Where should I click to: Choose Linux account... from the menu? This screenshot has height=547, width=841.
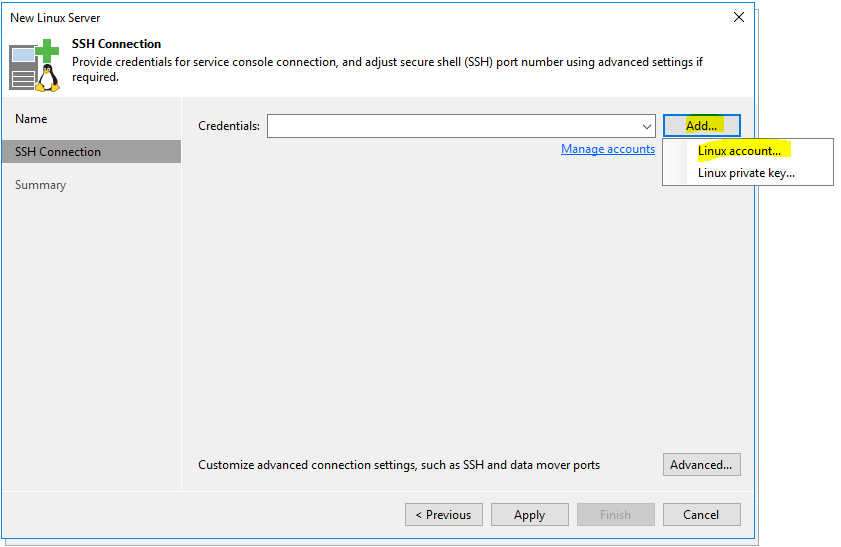[x=739, y=151]
